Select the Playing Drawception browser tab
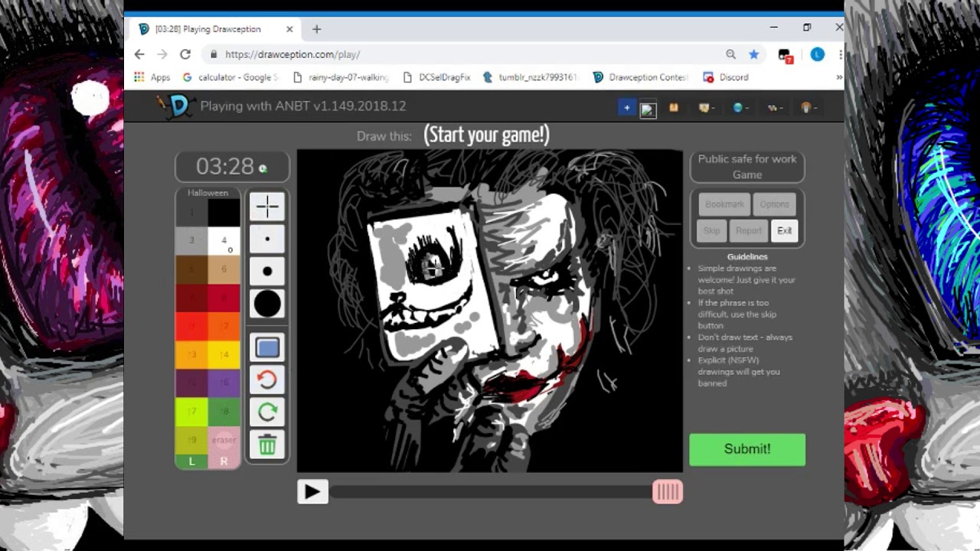This screenshot has width=980, height=551. tap(216, 29)
